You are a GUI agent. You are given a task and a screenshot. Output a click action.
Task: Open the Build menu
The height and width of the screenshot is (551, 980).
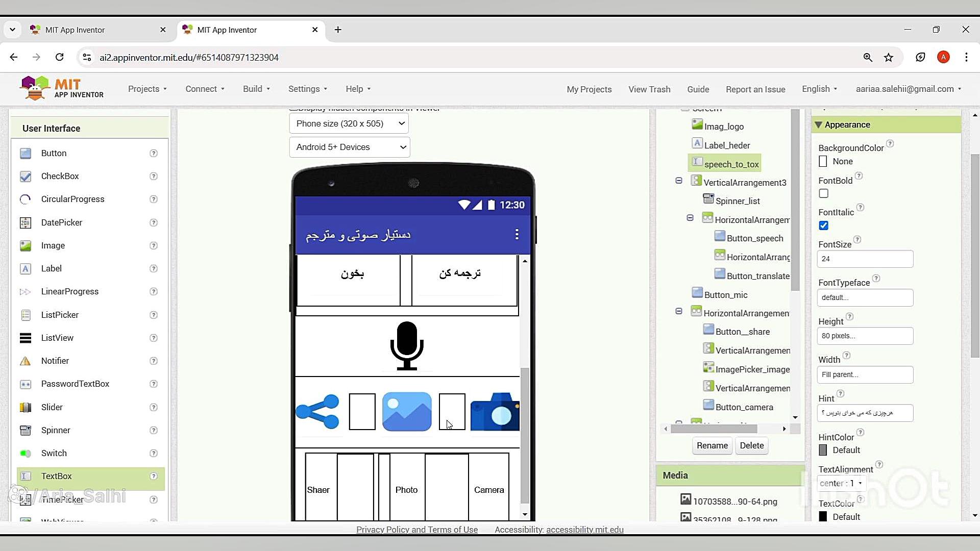click(x=256, y=89)
